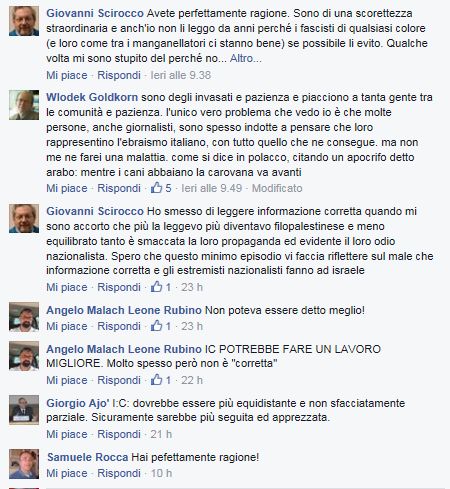Screen dimensions: 450x489
Task: Click the thumbs-up icon under 'Non poteva essere detto meglio!'
Action: click(156, 326)
